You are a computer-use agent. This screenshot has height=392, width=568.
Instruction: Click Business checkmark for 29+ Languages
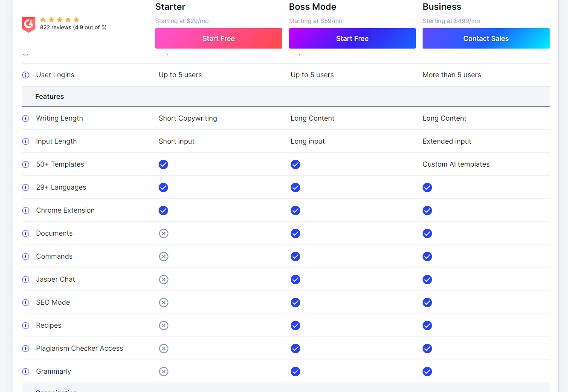(427, 187)
